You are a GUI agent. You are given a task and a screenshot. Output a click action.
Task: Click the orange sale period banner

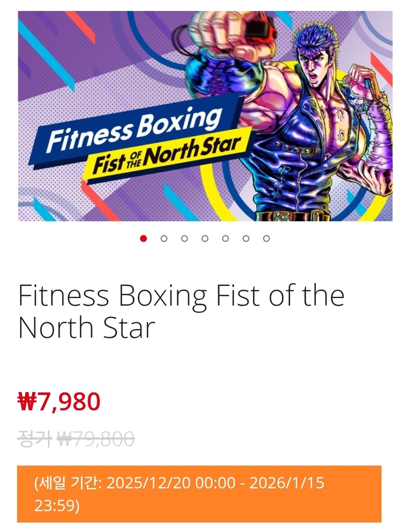pyautogui.click(x=199, y=494)
